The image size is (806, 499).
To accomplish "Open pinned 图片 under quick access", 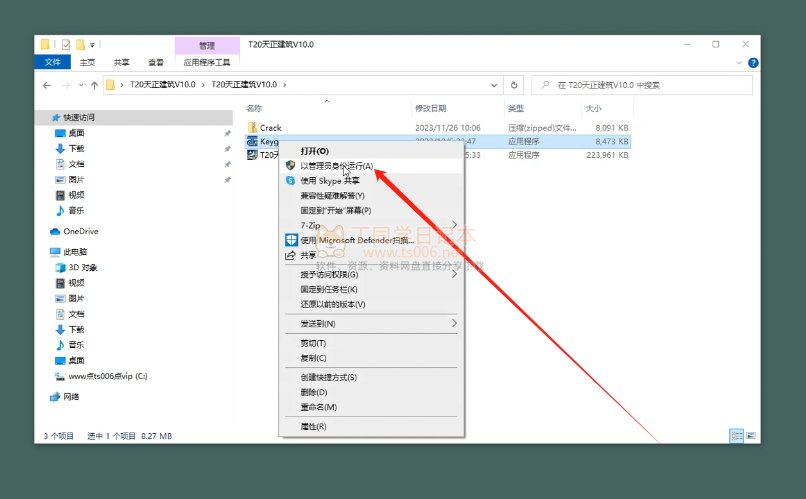I will point(76,179).
